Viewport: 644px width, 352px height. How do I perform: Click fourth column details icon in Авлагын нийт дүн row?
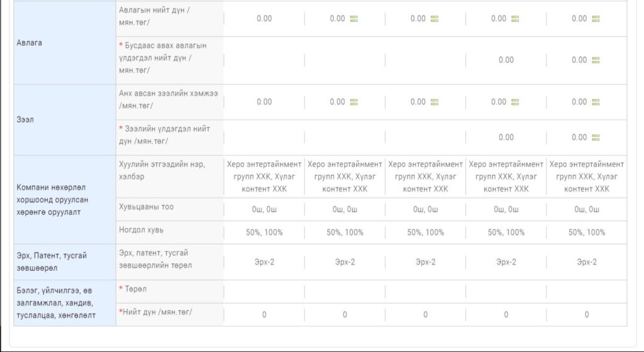click(515, 19)
